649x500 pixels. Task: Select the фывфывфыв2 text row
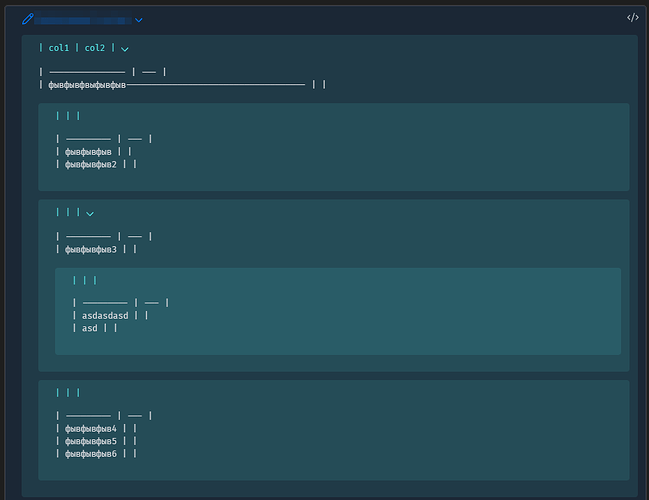90,164
